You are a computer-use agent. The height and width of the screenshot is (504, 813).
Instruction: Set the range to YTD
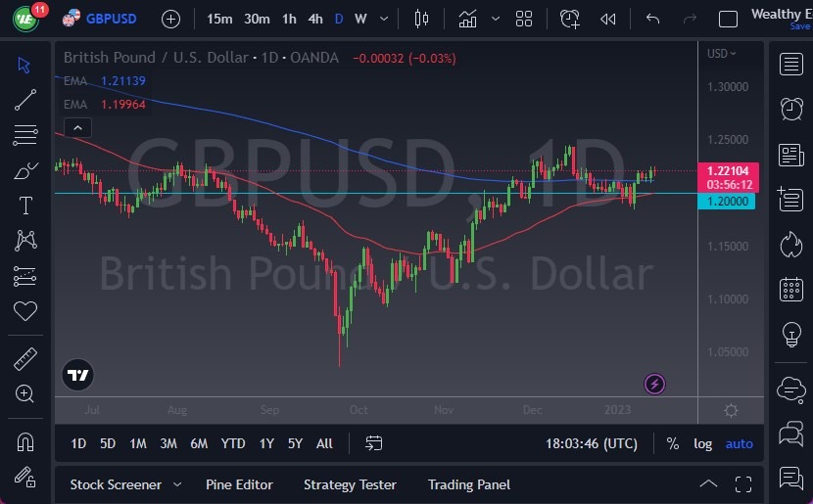pos(233,444)
